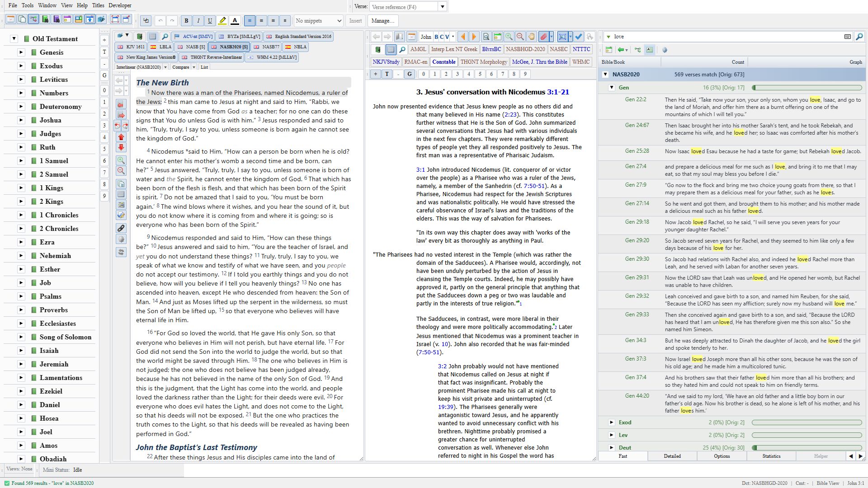Click the Manage... snippets button
Image resolution: width=868 pixels, height=488 pixels.
point(382,21)
